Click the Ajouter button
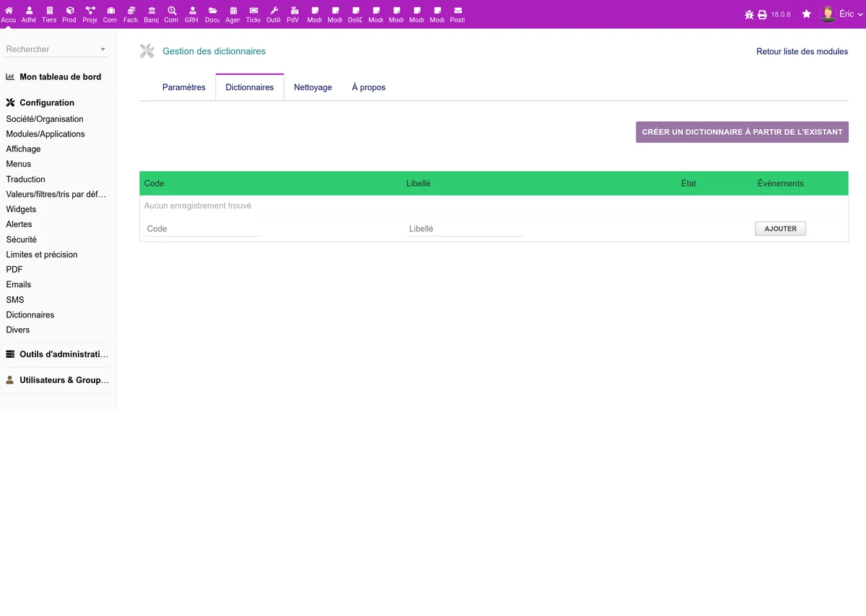The width and height of the screenshot is (866, 616). (x=780, y=229)
